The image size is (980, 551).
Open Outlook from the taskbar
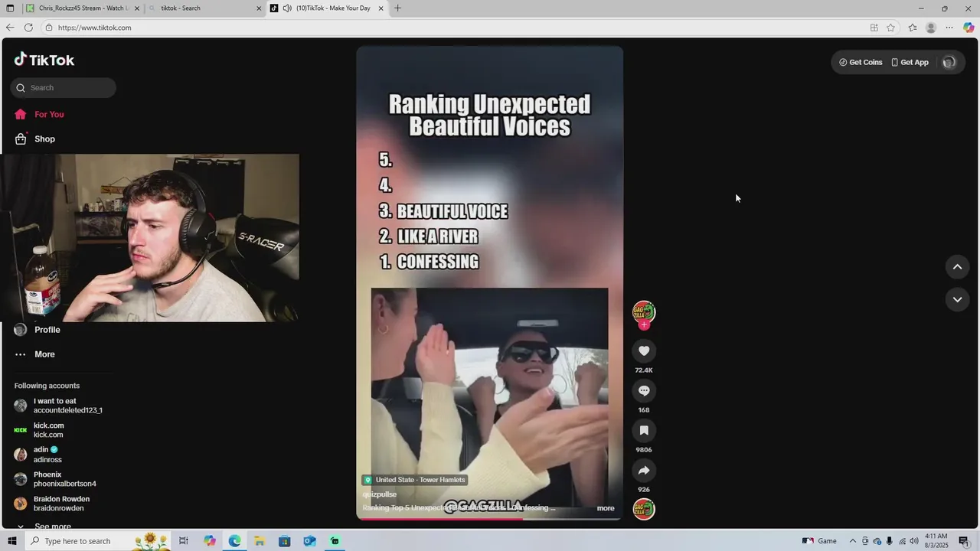[x=309, y=541]
